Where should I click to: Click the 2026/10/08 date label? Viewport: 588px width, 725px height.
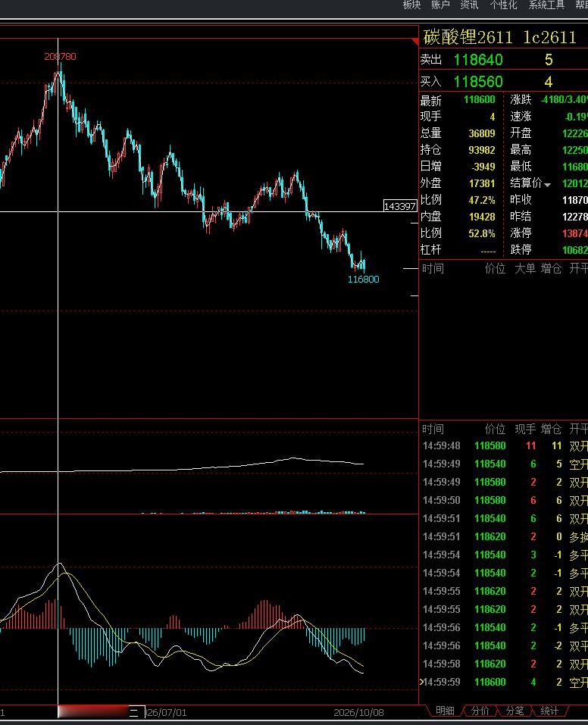pyautogui.click(x=358, y=713)
